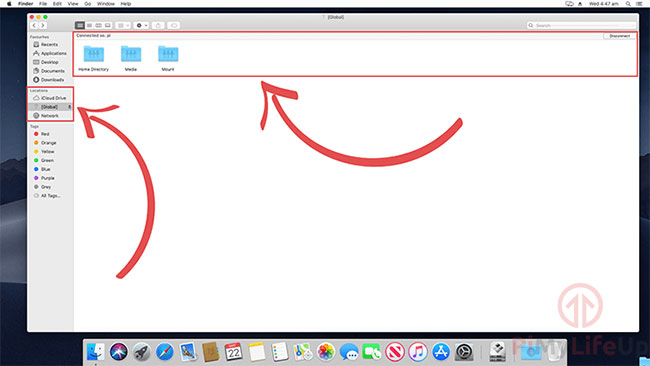The image size is (650, 366).
Task: Click the screen mirroring menu bar icon
Action: tap(569, 4)
